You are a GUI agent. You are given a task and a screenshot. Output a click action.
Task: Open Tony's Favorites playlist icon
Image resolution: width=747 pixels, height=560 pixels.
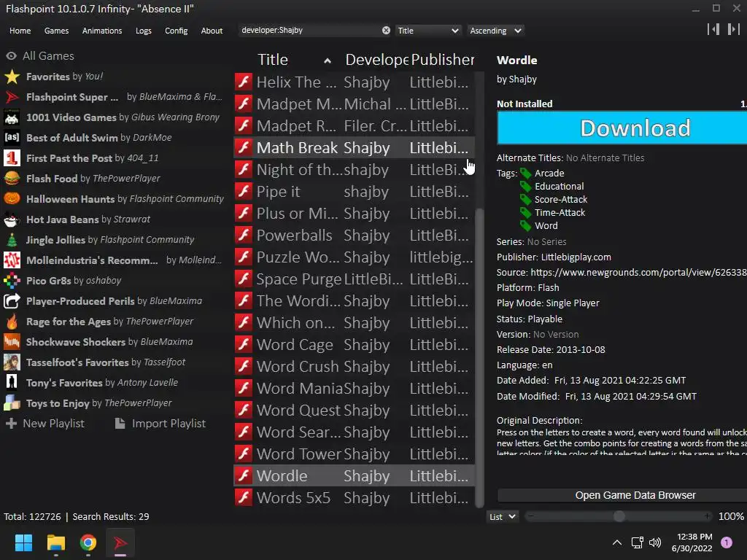pos(12,383)
